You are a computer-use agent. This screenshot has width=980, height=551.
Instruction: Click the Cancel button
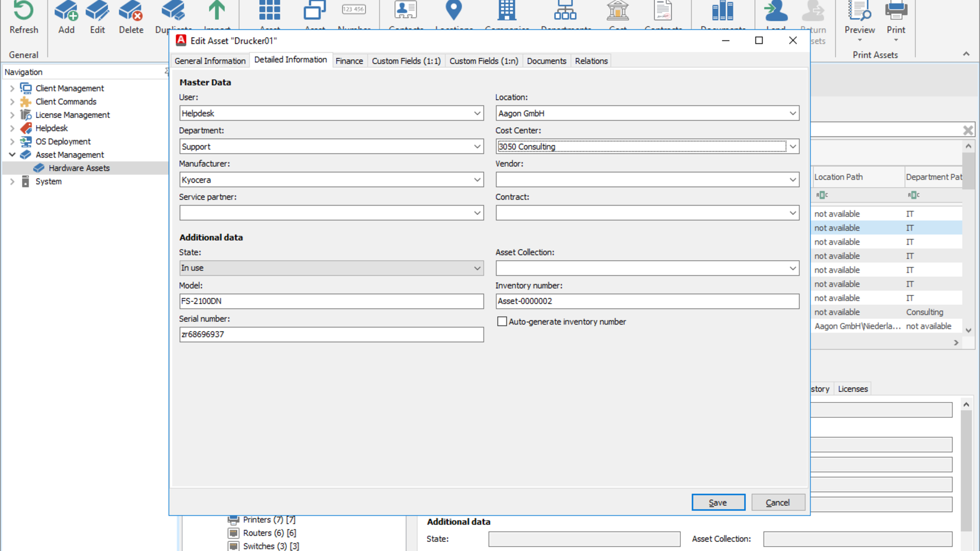coord(777,502)
